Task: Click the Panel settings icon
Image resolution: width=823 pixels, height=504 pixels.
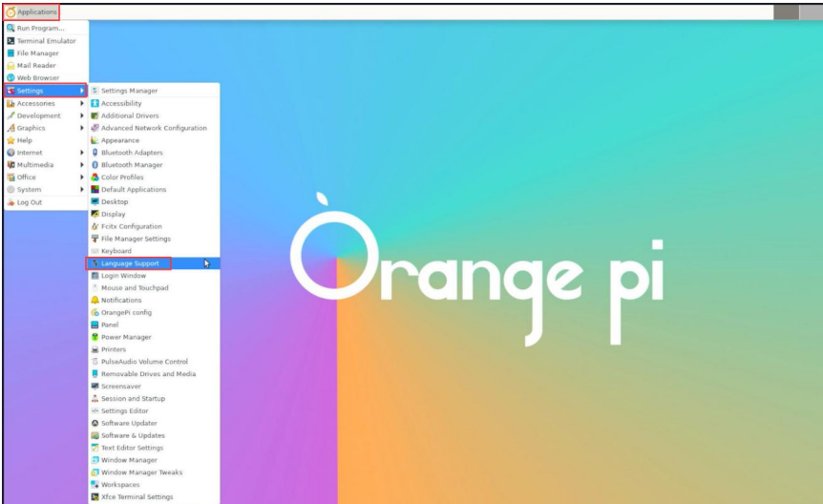Action: point(95,325)
